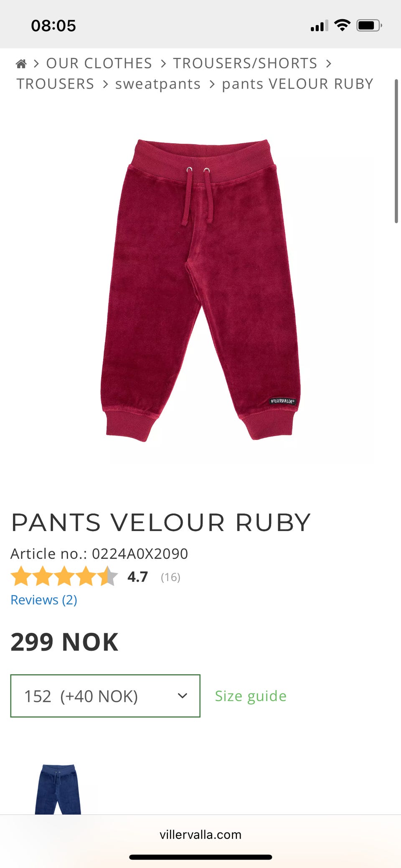Click the first rating star
This screenshot has height=868, width=401.
(21, 576)
